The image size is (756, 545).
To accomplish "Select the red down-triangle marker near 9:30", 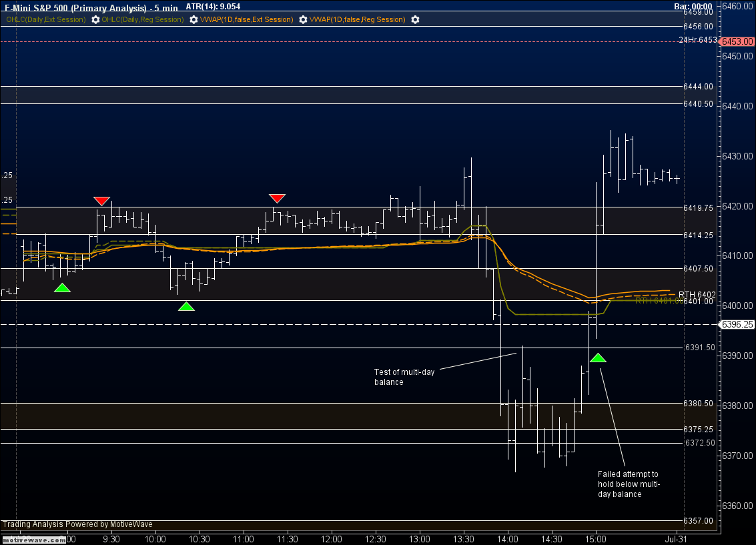I will coord(101,201).
